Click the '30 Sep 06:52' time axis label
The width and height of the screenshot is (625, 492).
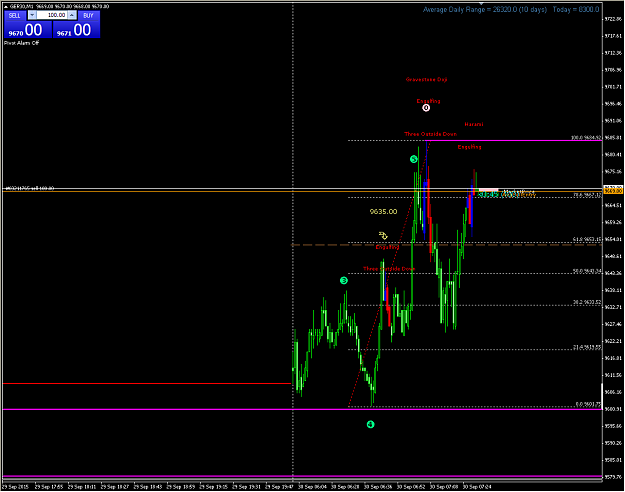coord(411,487)
